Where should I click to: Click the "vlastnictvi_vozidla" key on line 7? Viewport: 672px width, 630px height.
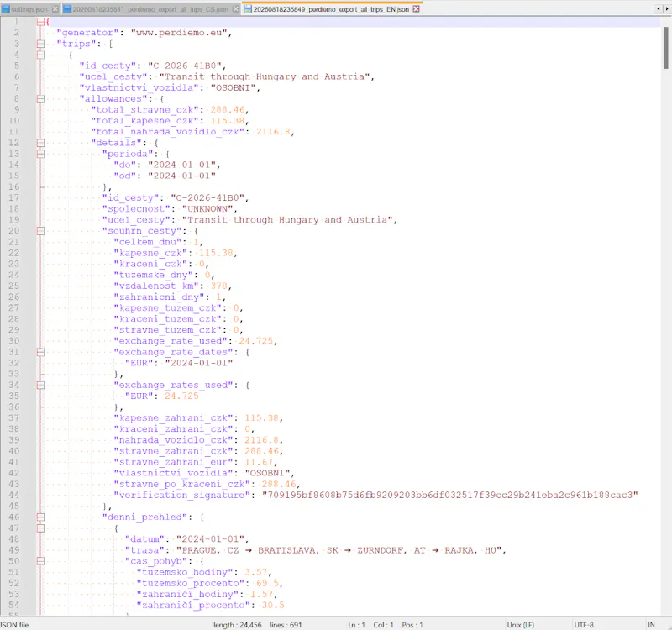(x=139, y=88)
